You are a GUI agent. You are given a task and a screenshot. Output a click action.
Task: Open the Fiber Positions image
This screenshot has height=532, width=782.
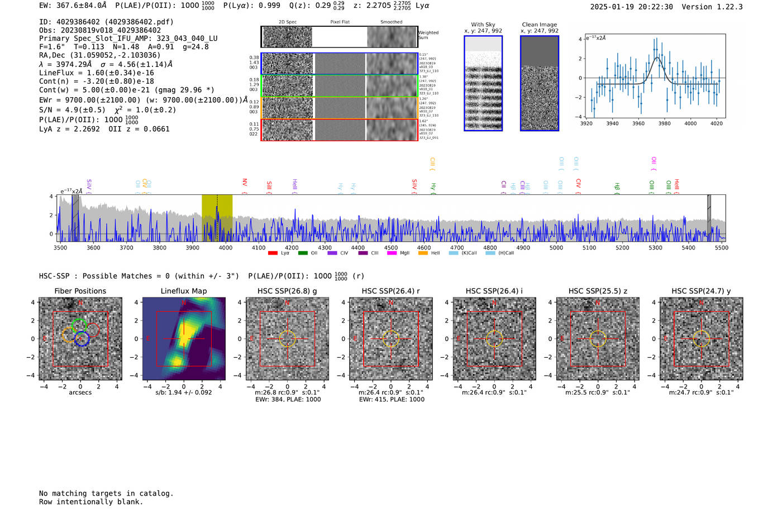pyautogui.click(x=80, y=339)
